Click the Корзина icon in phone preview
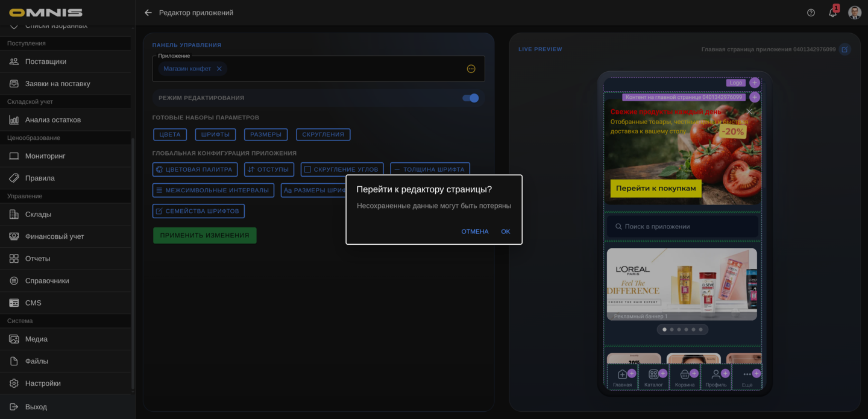Viewport: 868px width, 419px height. click(684, 374)
